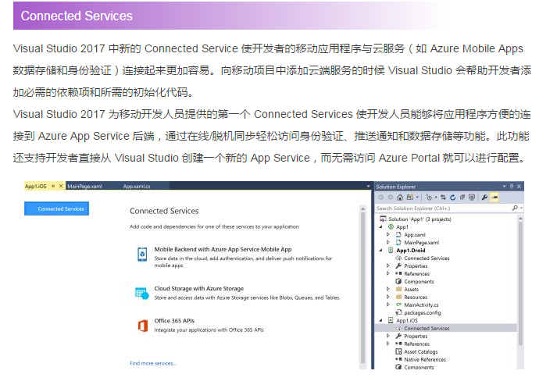Viewport: 557px width, 392px height.
Task: Toggle Auto Hide pin of Solution Explorer
Action: [512, 186]
